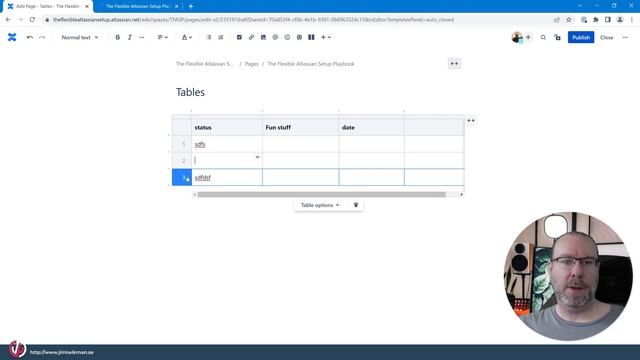Open more text formatting options

tap(142, 37)
